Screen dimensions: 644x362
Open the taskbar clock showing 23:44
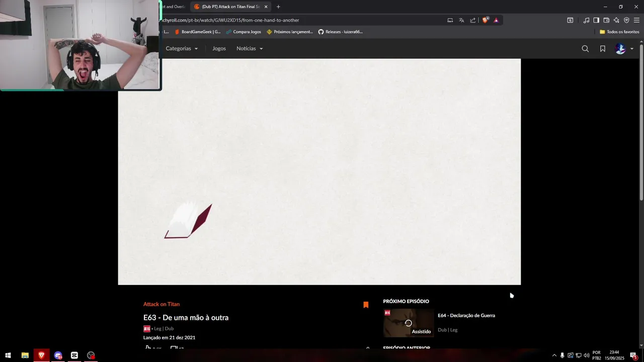(x=614, y=355)
